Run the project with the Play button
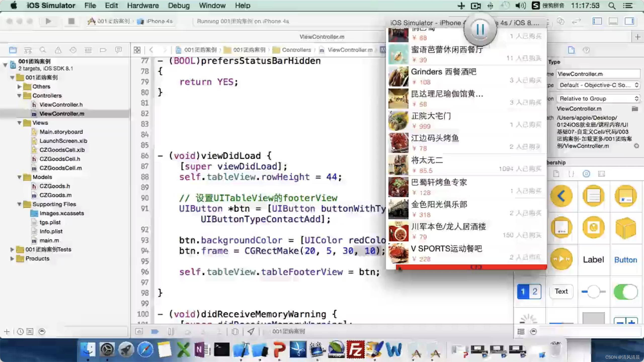Image resolution: width=644 pixels, height=362 pixels. pos(48,21)
